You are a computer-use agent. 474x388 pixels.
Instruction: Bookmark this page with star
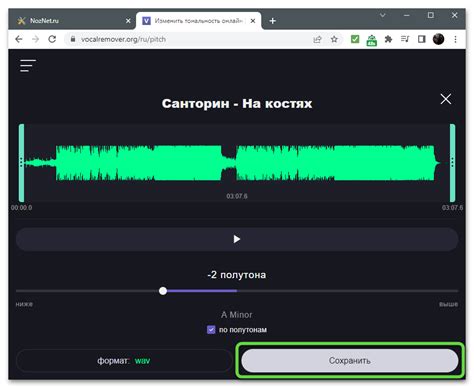[x=334, y=39]
